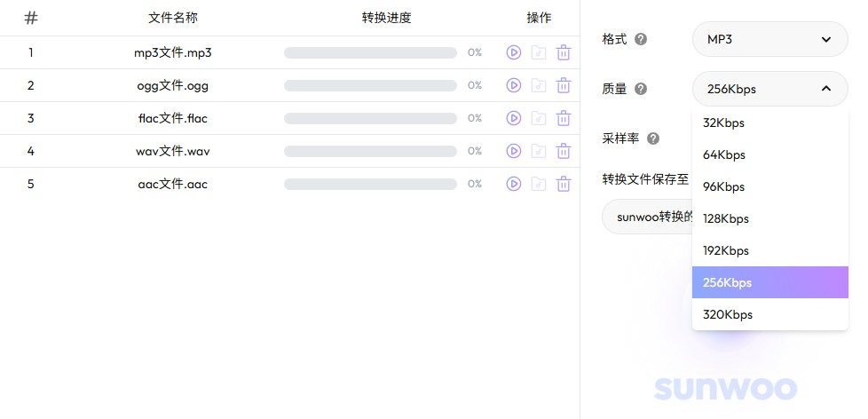Click the save path field showing sunwoo

pyautogui.click(x=648, y=217)
